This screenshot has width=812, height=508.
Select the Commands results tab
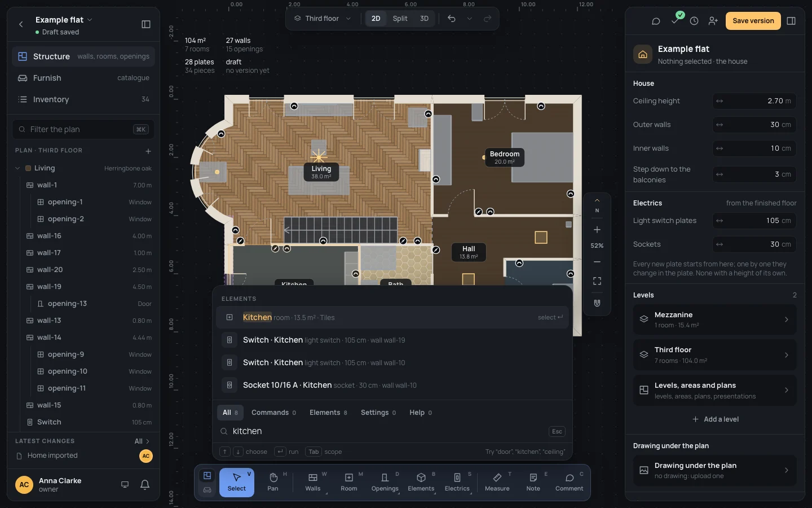pyautogui.click(x=273, y=413)
